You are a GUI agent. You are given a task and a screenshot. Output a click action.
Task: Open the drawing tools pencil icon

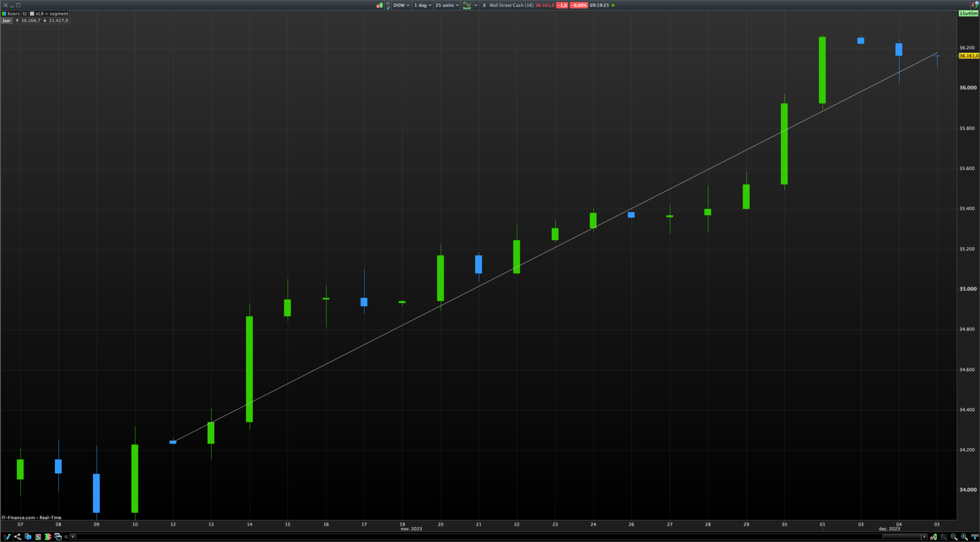click(x=6, y=537)
